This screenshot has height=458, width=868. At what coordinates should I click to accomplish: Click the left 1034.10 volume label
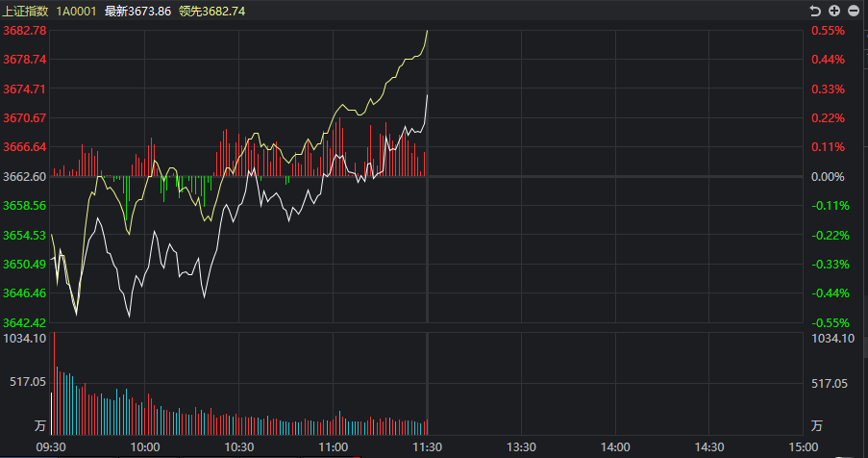pyautogui.click(x=25, y=339)
